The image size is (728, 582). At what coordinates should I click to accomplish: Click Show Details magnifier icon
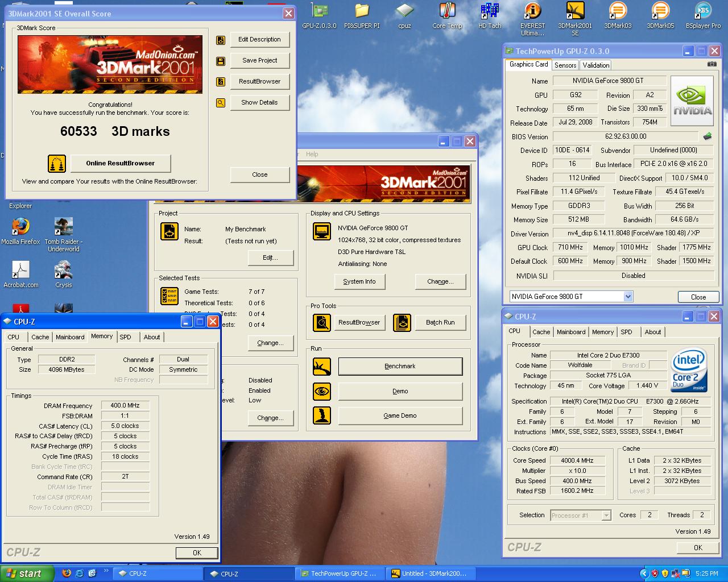[x=221, y=103]
